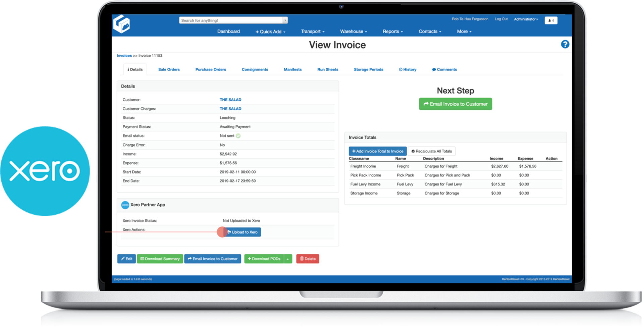Image resolution: width=644 pixels, height=327 pixels.
Task: Expand the search box dropdown arrow
Action: (x=285, y=20)
